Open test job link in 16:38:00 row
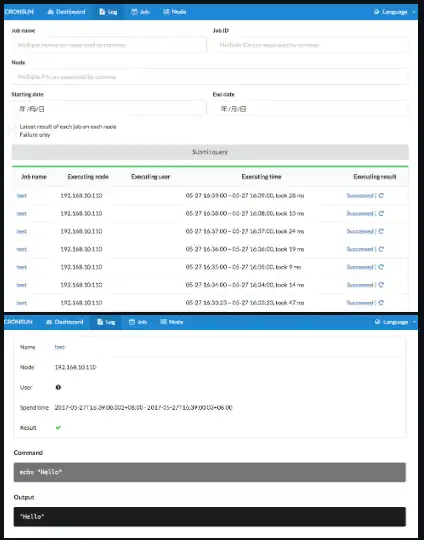This screenshot has height=540, width=424. pyautogui.click(x=22, y=214)
